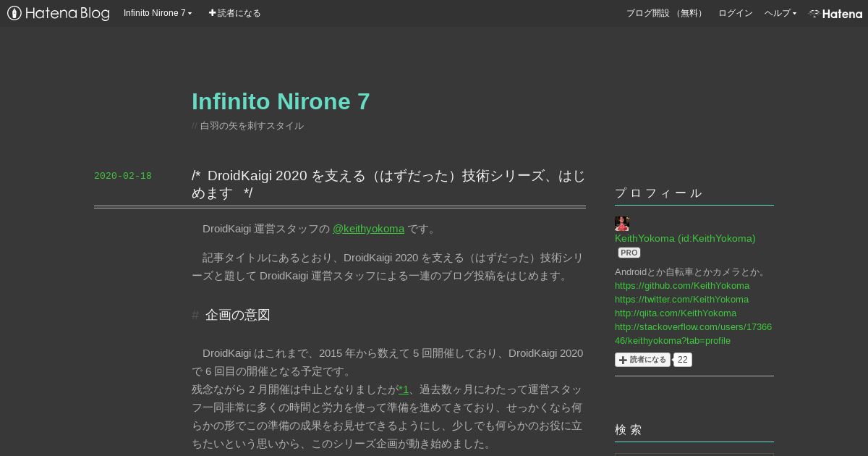Image resolution: width=868 pixels, height=456 pixels.
Task: Click the 企画の意図 section heading
Action: tap(238, 315)
